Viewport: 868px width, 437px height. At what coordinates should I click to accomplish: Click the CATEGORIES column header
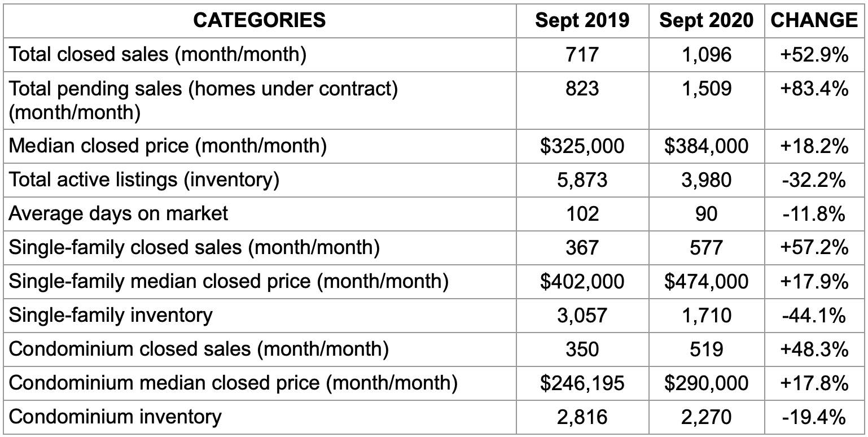coord(259,20)
